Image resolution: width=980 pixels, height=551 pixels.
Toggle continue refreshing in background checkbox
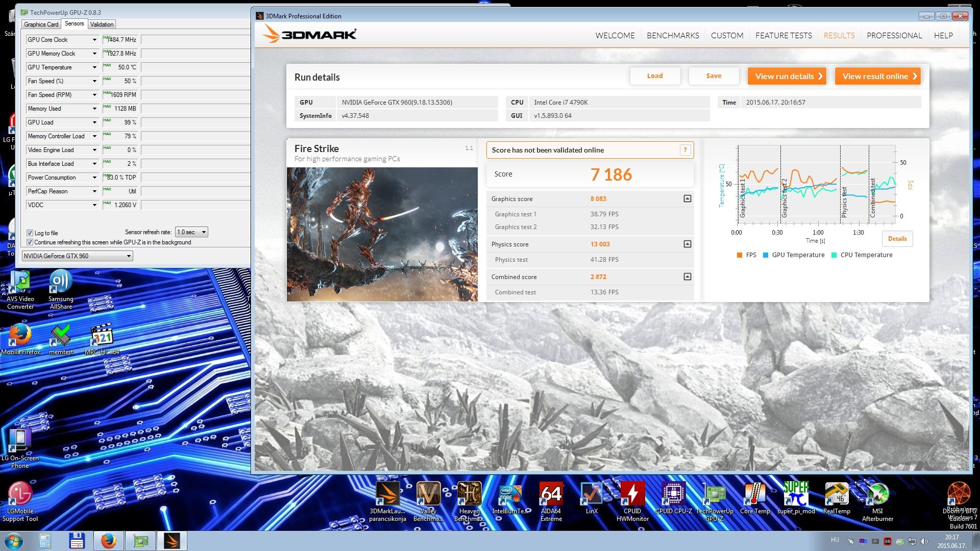(x=30, y=242)
